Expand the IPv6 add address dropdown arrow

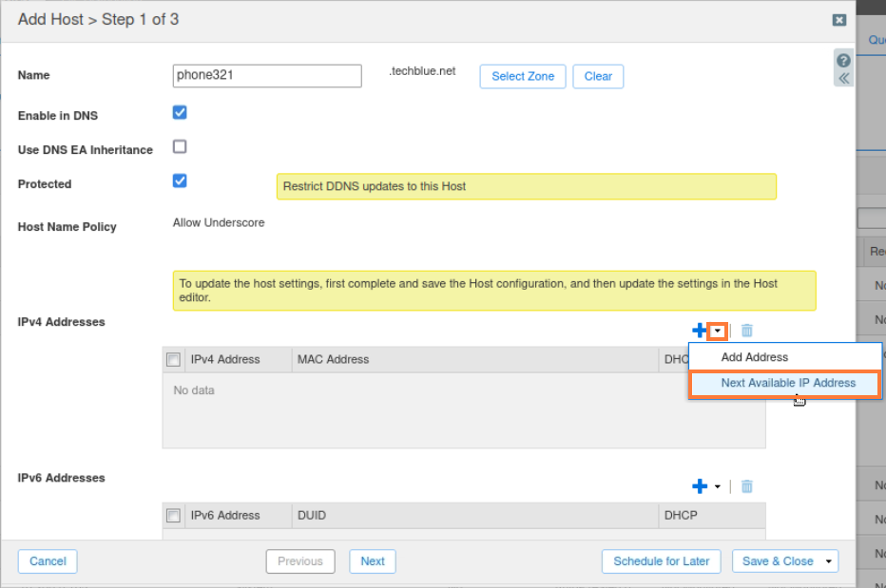coord(718,486)
